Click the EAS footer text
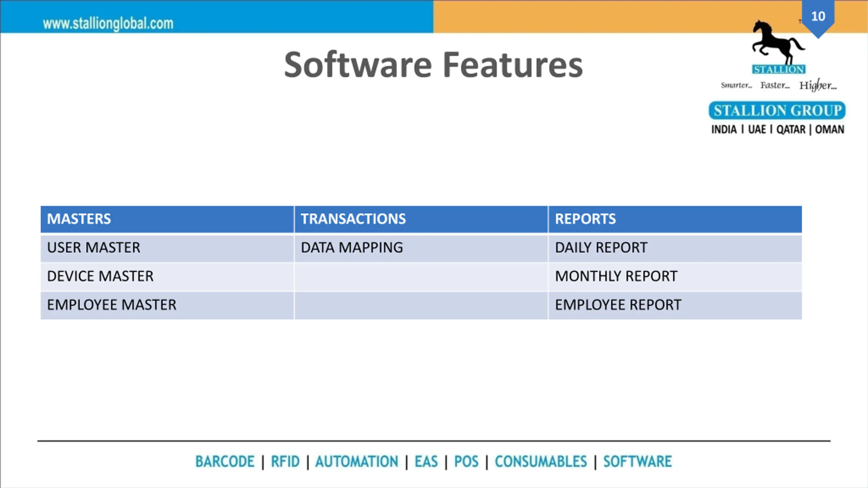Image resolution: width=868 pixels, height=488 pixels. [x=426, y=462]
